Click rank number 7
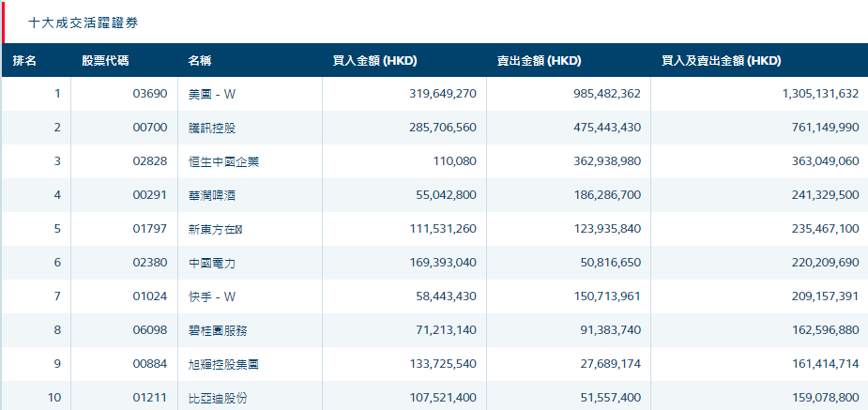The height and width of the screenshot is (410, 868). point(57,296)
